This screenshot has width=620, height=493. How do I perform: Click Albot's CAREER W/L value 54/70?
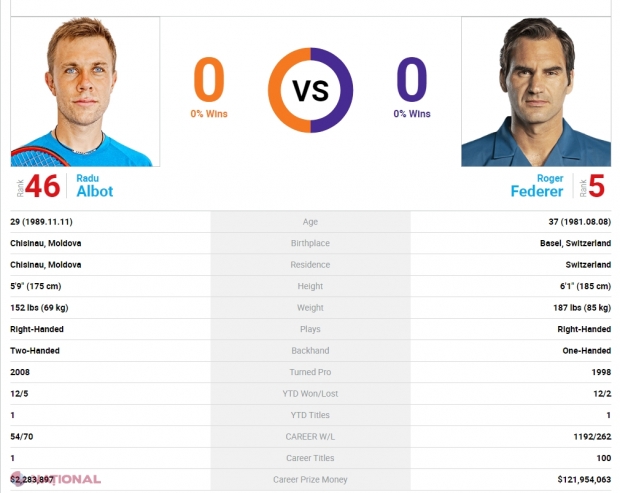pyautogui.click(x=22, y=436)
